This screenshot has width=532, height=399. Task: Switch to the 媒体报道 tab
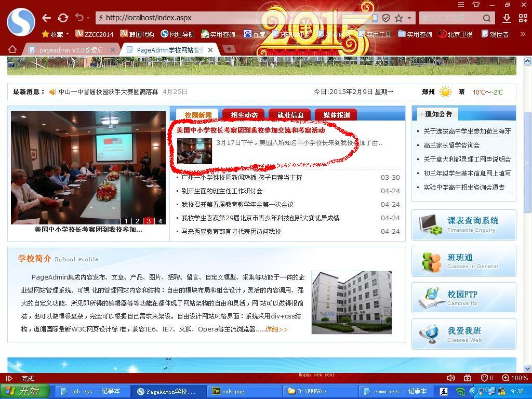point(337,115)
